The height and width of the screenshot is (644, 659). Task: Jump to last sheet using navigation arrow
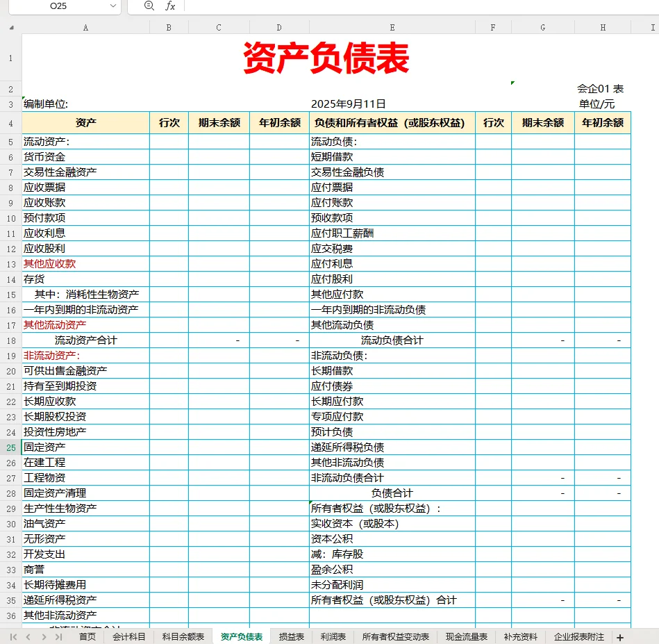click(x=59, y=637)
